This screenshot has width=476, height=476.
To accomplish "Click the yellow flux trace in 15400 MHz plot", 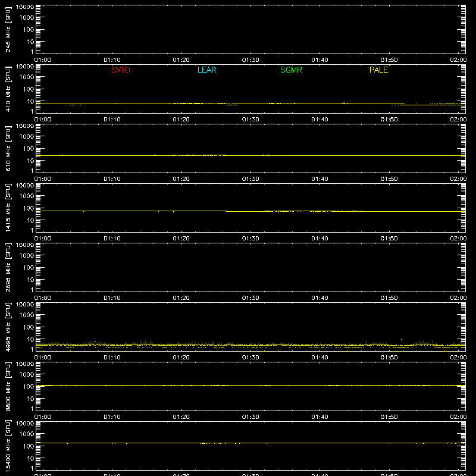I will (x=250, y=443).
